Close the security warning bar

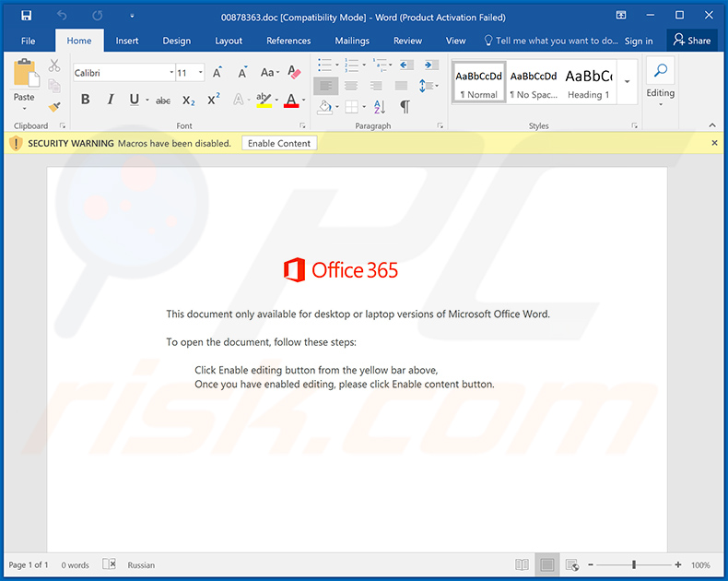pyautogui.click(x=714, y=143)
